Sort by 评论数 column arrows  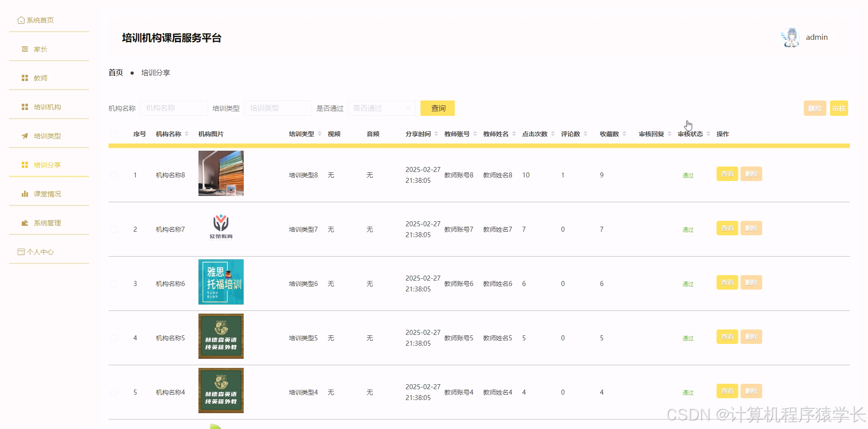(585, 134)
